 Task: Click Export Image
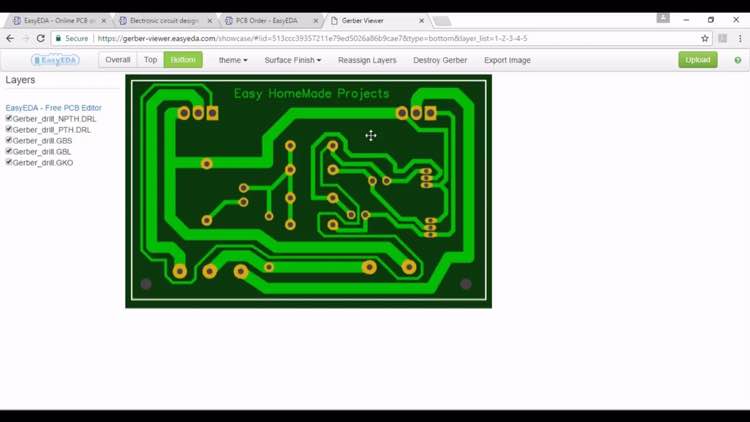pos(507,60)
